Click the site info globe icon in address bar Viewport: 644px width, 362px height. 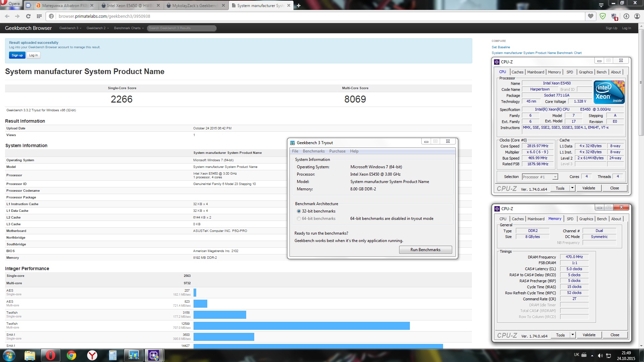(x=51, y=16)
